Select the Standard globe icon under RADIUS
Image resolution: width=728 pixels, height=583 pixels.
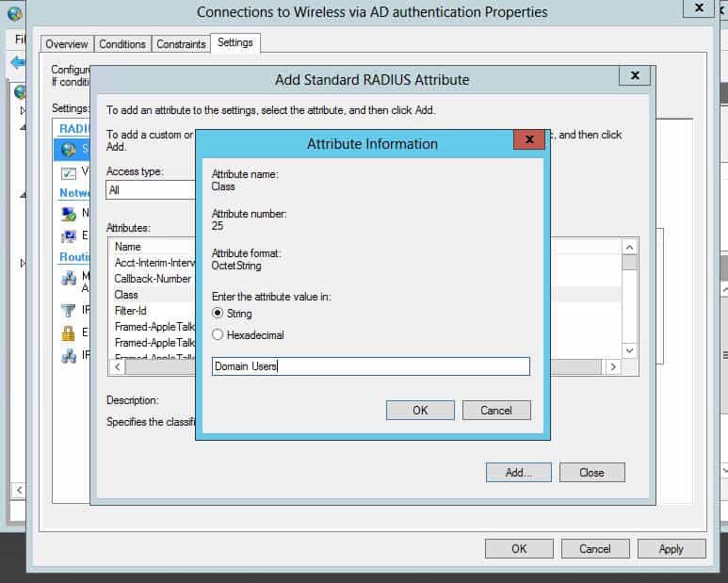pyautogui.click(x=69, y=150)
